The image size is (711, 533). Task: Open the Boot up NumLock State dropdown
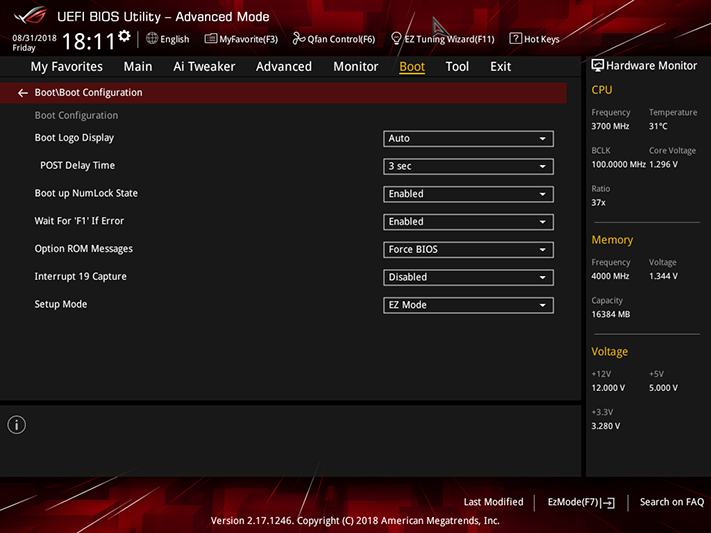point(468,194)
